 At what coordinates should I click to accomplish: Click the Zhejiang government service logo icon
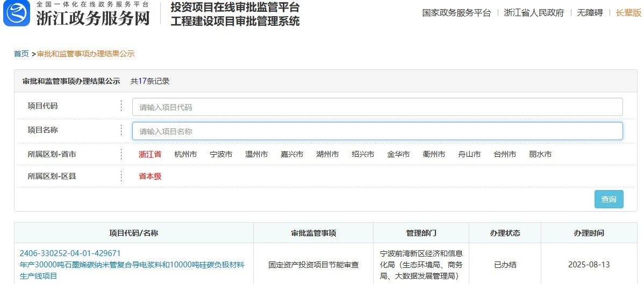click(17, 13)
